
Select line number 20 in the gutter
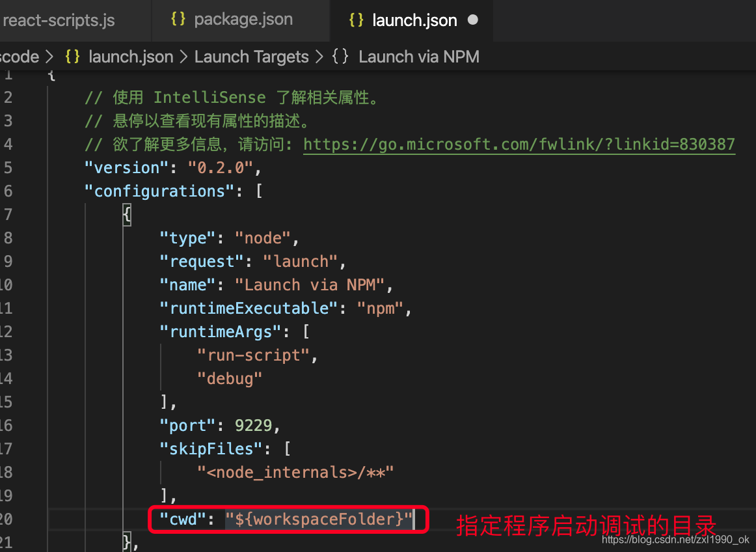click(9, 519)
